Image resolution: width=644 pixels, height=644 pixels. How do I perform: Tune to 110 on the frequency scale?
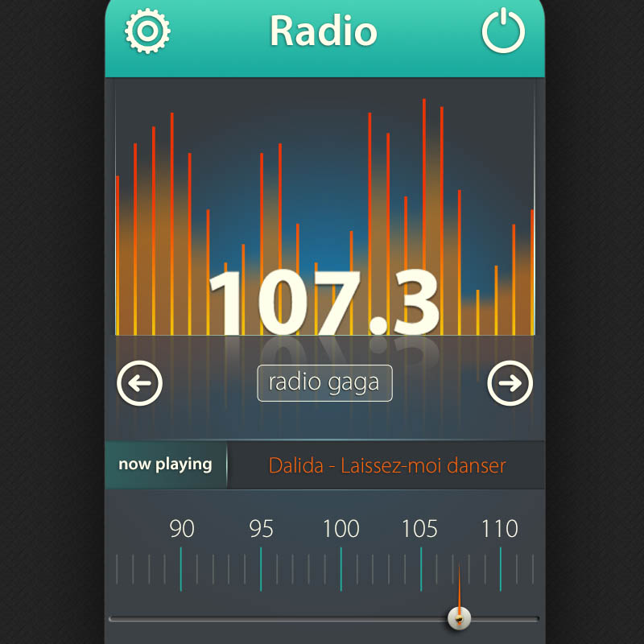(x=499, y=529)
